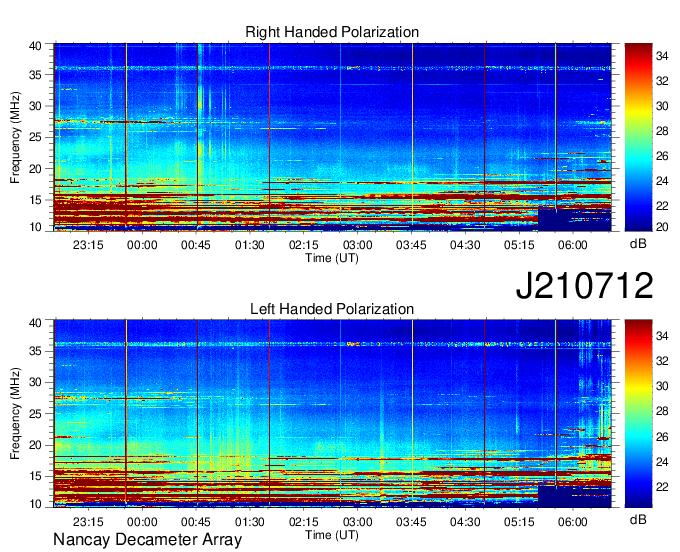The height and width of the screenshot is (552, 680).
Task: Click the left-handed spectrogram plot area
Action: [x=333, y=414]
